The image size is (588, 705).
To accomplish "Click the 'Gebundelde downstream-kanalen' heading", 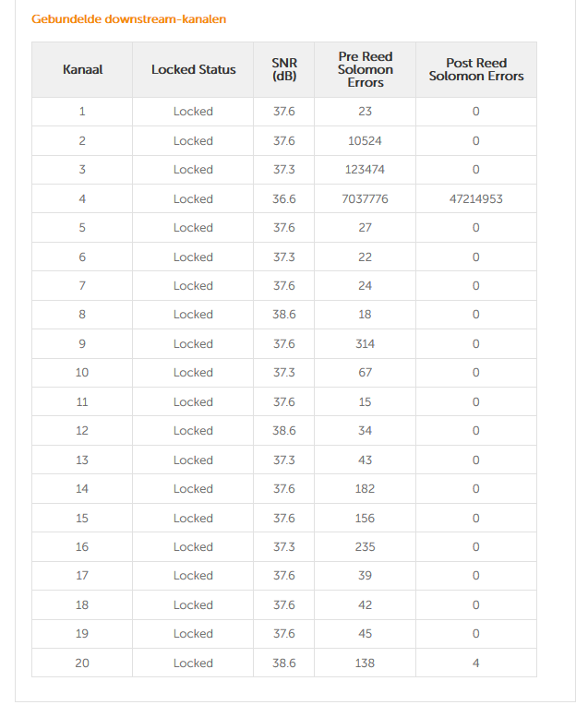I will 128,18.
